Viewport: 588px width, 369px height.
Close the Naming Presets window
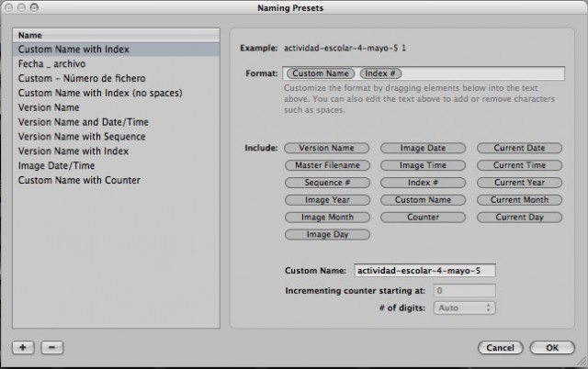pyautogui.click(x=8, y=7)
